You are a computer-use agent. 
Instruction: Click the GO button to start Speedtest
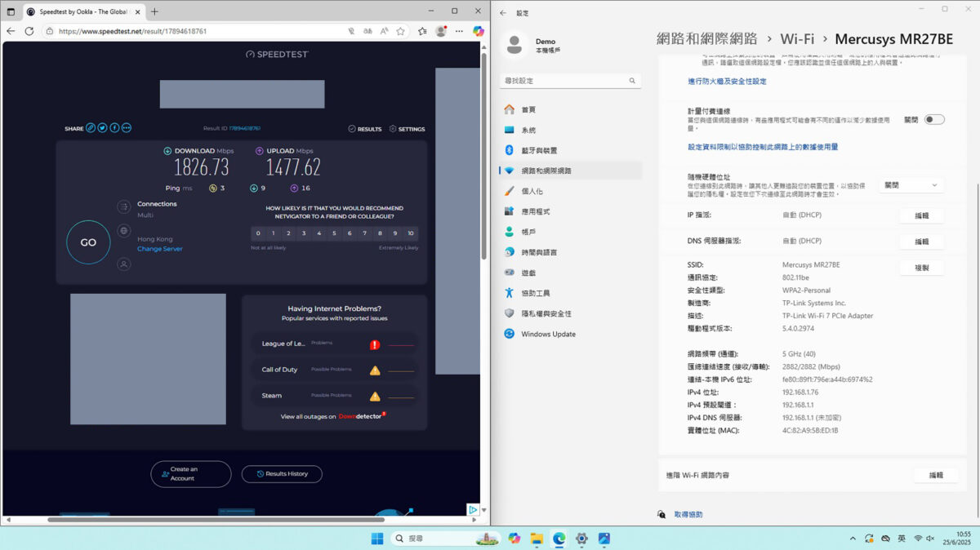pos(88,242)
